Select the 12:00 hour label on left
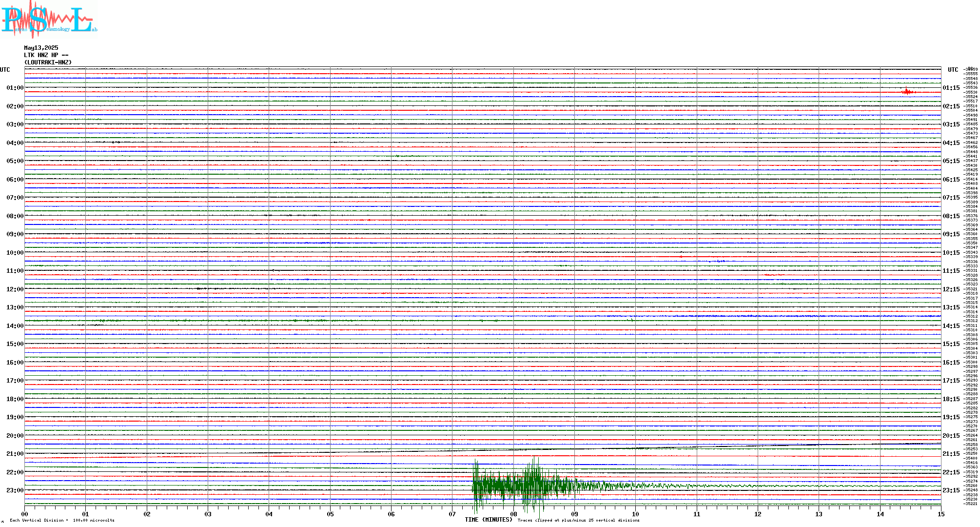The height and width of the screenshot is (527, 980). point(15,289)
